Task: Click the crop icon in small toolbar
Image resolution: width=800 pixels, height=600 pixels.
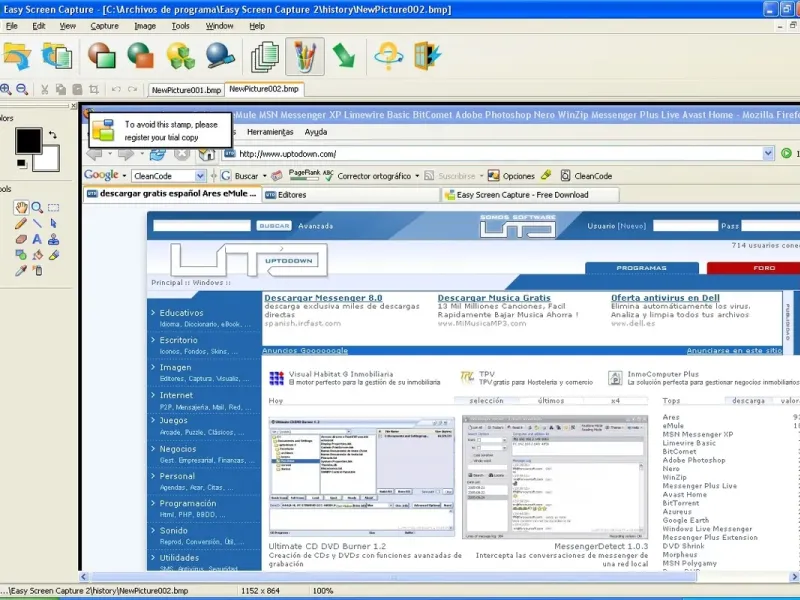Action: click(93, 90)
